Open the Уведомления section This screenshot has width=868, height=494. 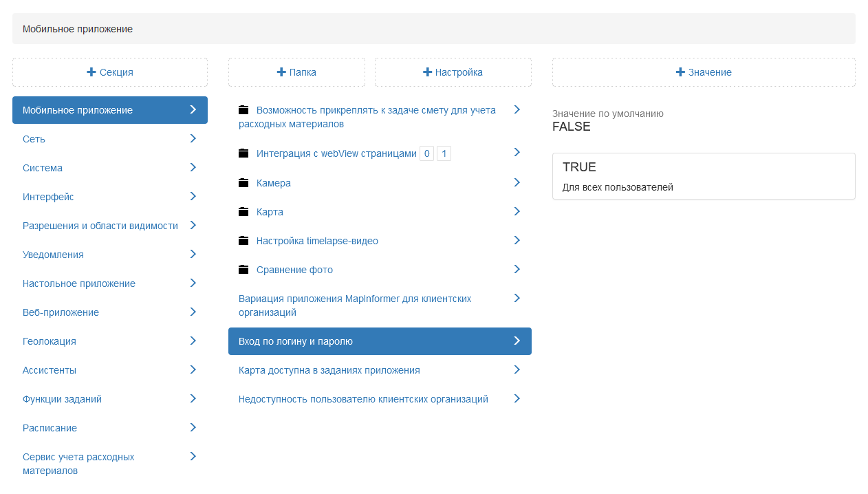[x=53, y=255]
